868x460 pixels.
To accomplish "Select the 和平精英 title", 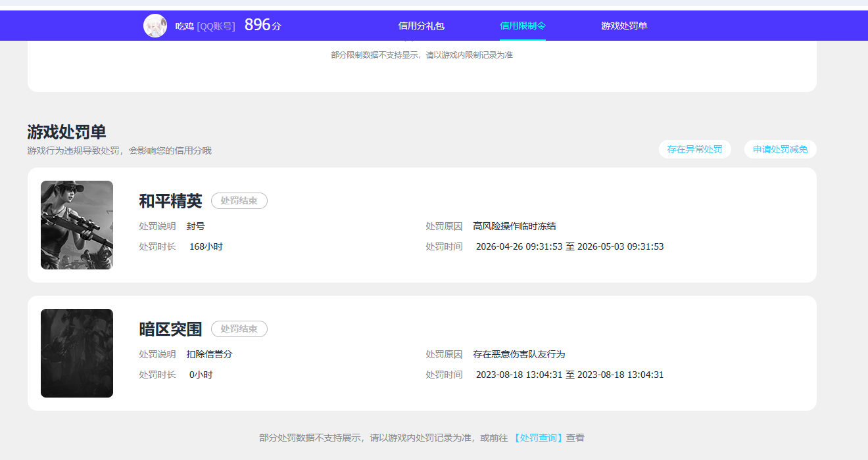I will (170, 201).
